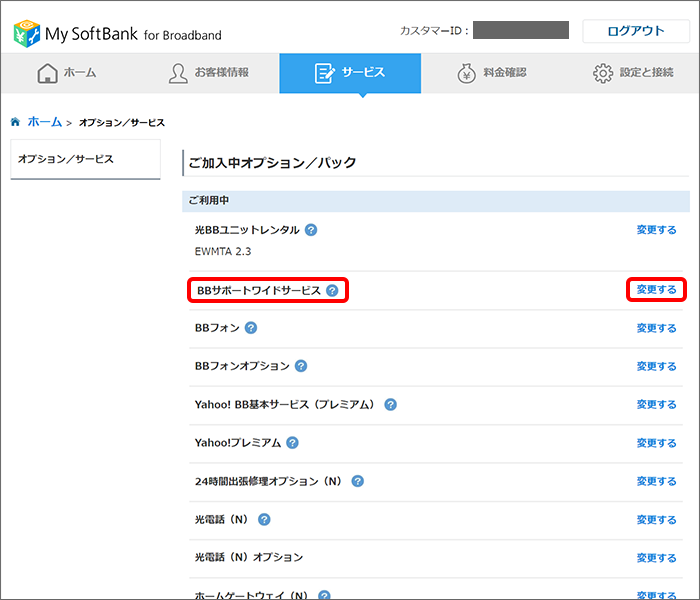Open the お客様情報 tab
700x600 pixels.
[209, 73]
